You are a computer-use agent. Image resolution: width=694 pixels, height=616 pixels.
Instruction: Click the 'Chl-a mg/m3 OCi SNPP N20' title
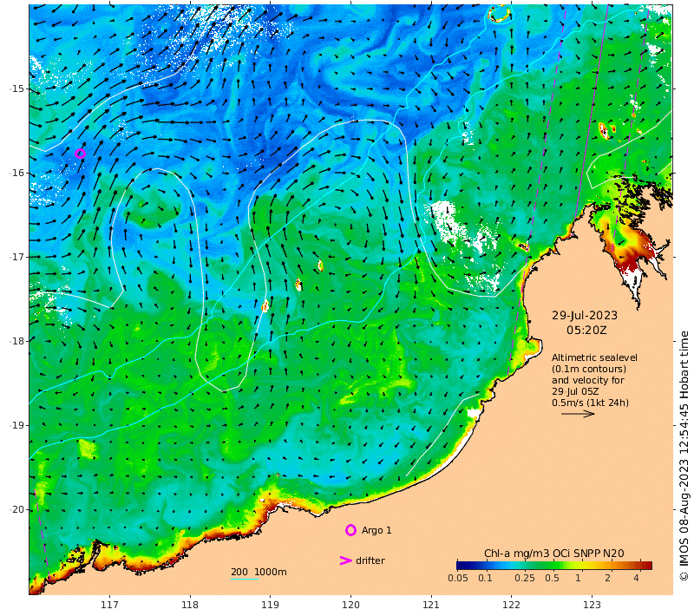tap(553, 554)
